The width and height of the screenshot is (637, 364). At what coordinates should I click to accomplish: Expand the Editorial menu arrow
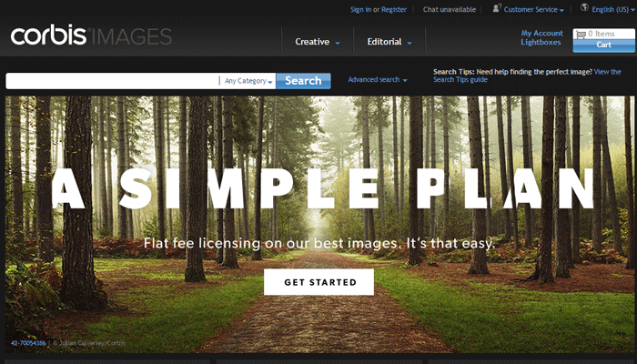409,43
